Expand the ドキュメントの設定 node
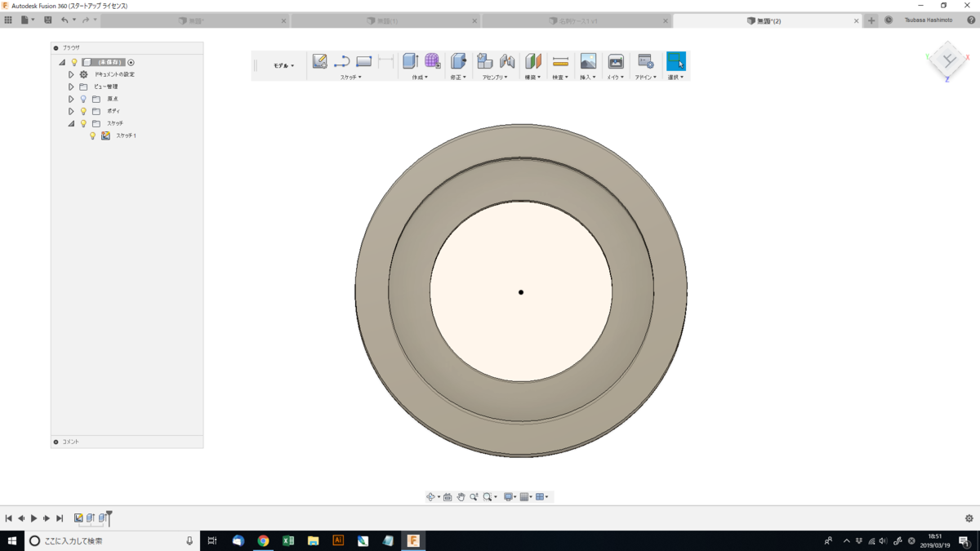Viewport: 980px width, 551px height. point(71,74)
